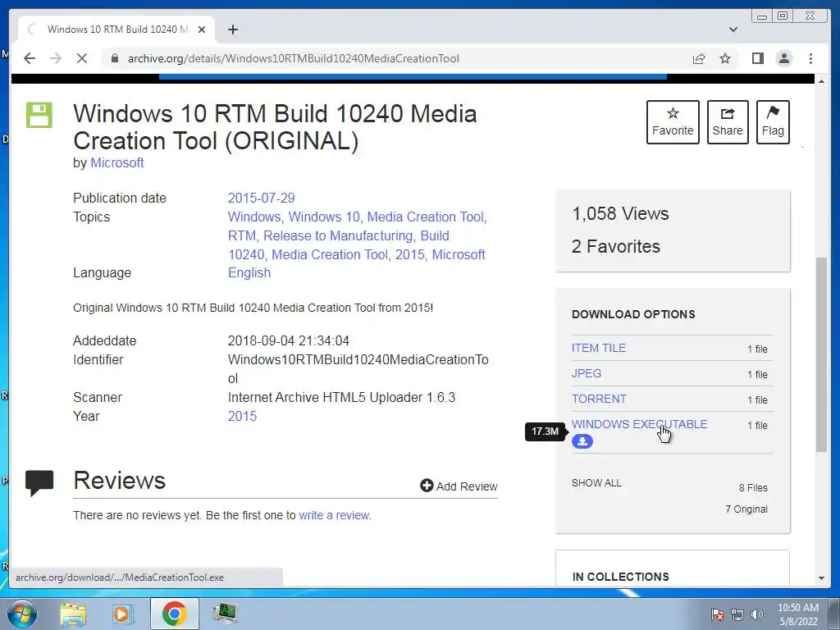The width and height of the screenshot is (840, 630).
Task: Click SHOW ALL files
Action: (x=596, y=482)
